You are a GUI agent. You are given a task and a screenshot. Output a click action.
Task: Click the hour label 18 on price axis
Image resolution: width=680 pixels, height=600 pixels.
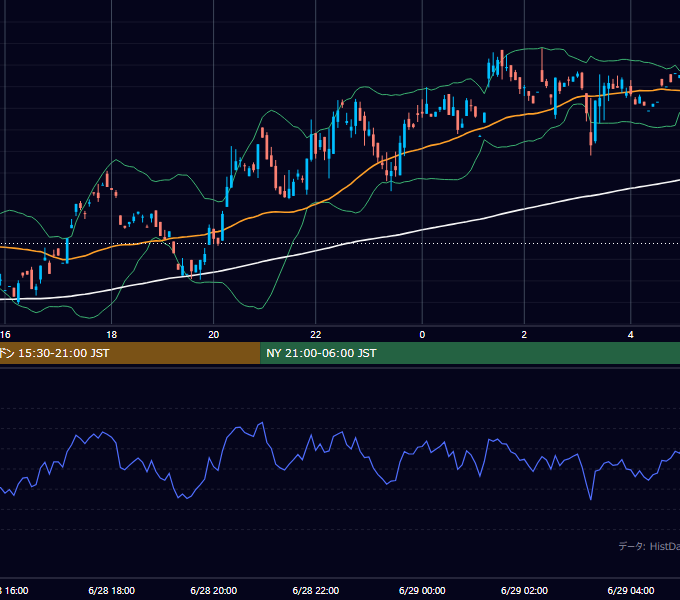coord(111,335)
